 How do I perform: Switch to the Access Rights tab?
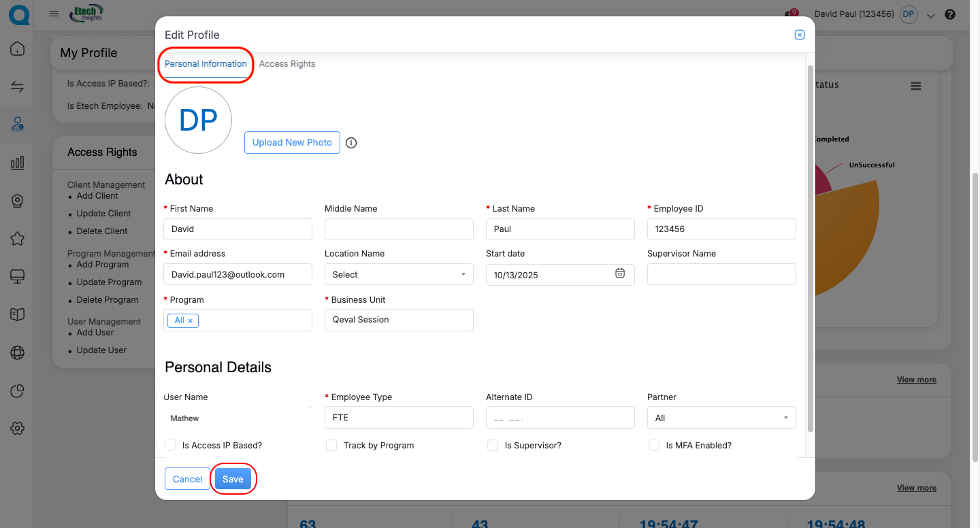[x=287, y=64]
